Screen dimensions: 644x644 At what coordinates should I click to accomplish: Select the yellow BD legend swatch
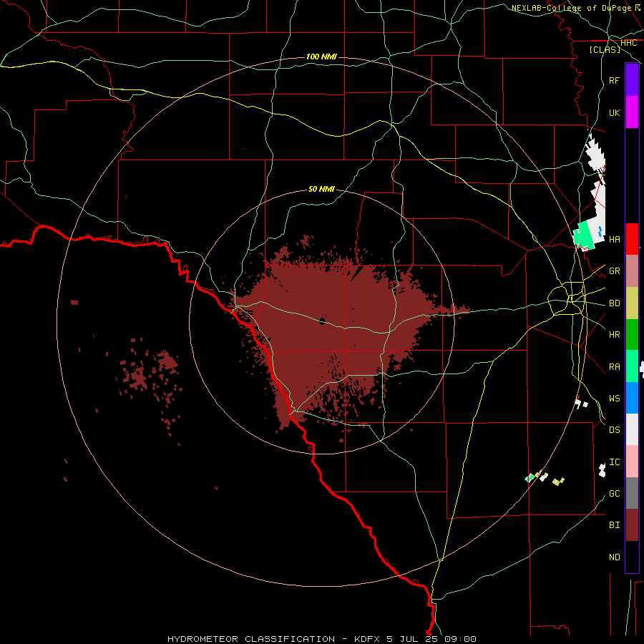632,303
